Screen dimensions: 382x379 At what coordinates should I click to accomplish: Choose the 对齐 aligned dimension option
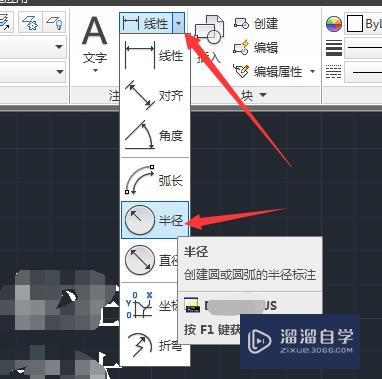(155, 96)
